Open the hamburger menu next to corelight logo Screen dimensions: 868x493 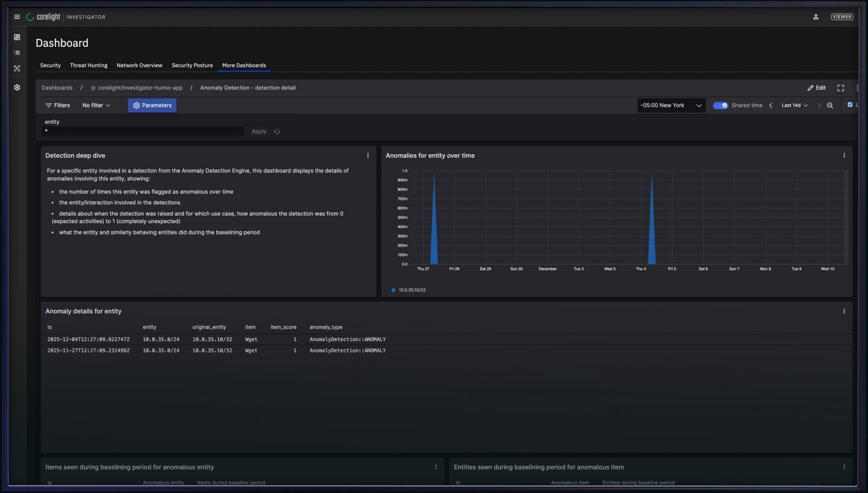coord(17,16)
